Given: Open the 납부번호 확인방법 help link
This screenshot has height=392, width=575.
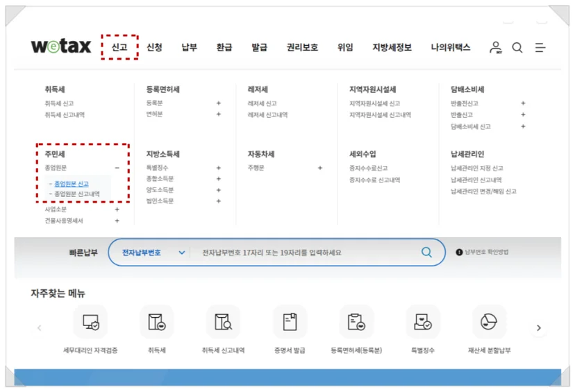Looking at the screenshot, I should (482, 252).
